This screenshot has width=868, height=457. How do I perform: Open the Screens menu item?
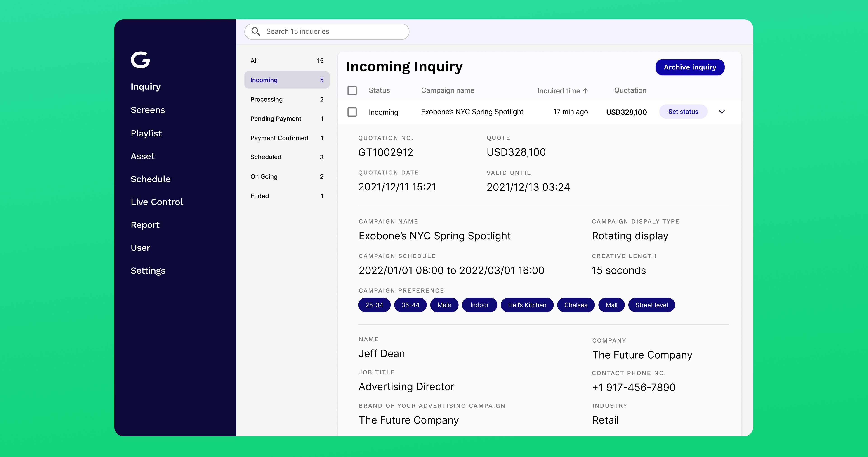148,110
